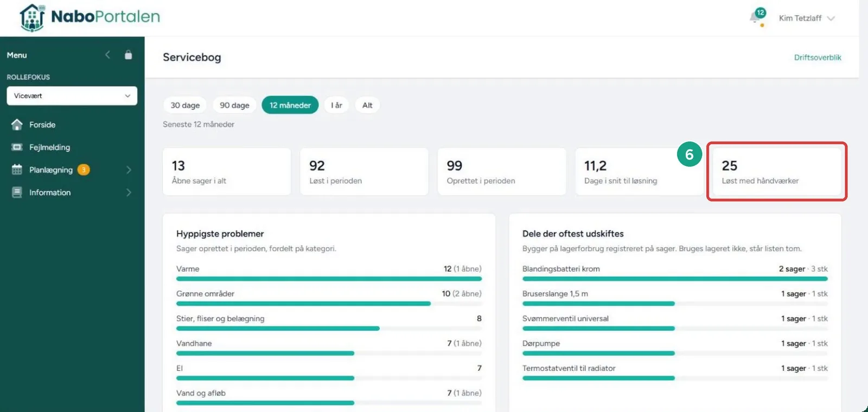Select the Alt period filter
The width and height of the screenshot is (868, 412).
coord(367,105)
